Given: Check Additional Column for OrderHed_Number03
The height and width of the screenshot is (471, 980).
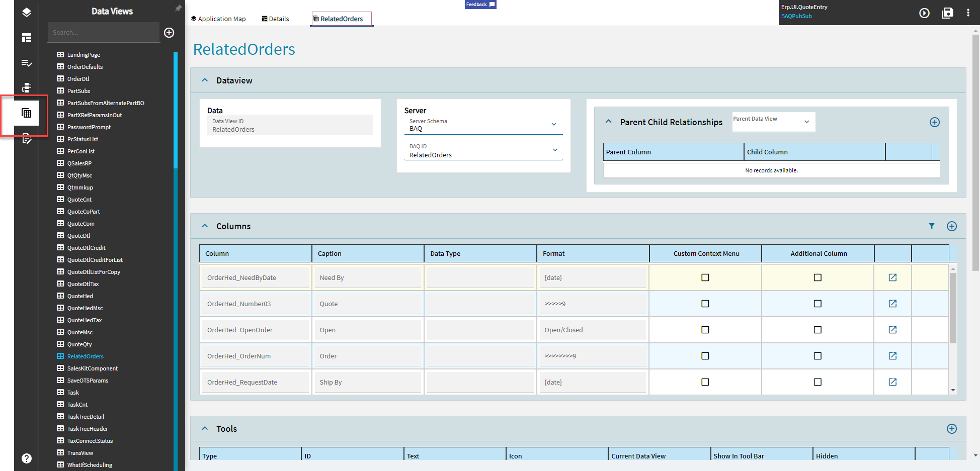Looking at the screenshot, I should click(x=818, y=304).
